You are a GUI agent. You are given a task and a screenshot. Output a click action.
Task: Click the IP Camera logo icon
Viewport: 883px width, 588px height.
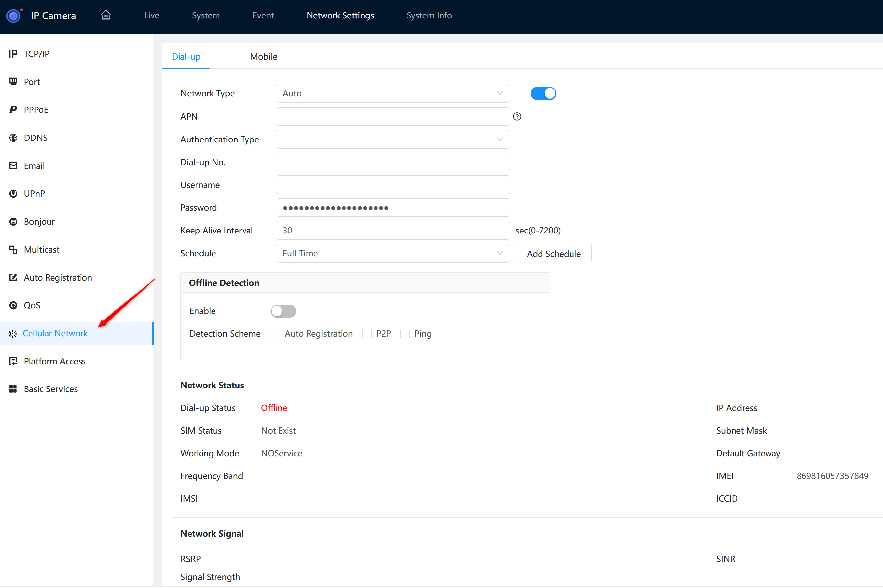(14, 16)
